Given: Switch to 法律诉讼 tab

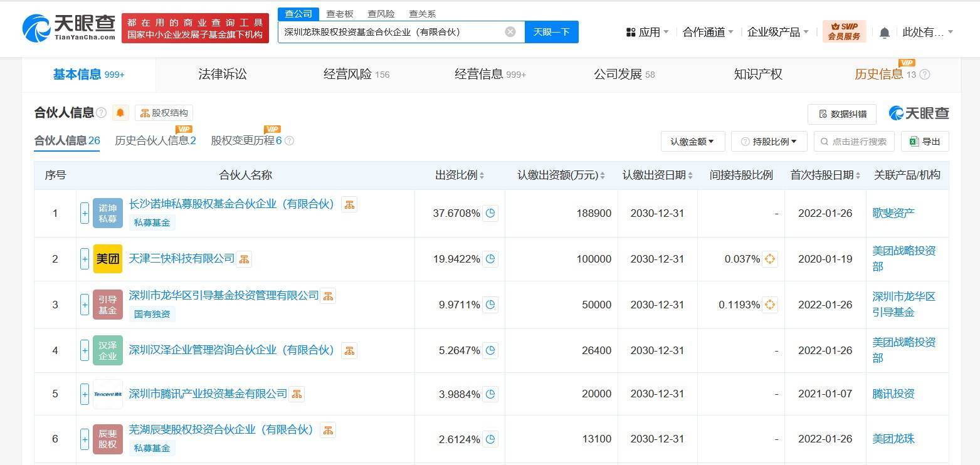Looking at the screenshot, I should tap(223, 75).
